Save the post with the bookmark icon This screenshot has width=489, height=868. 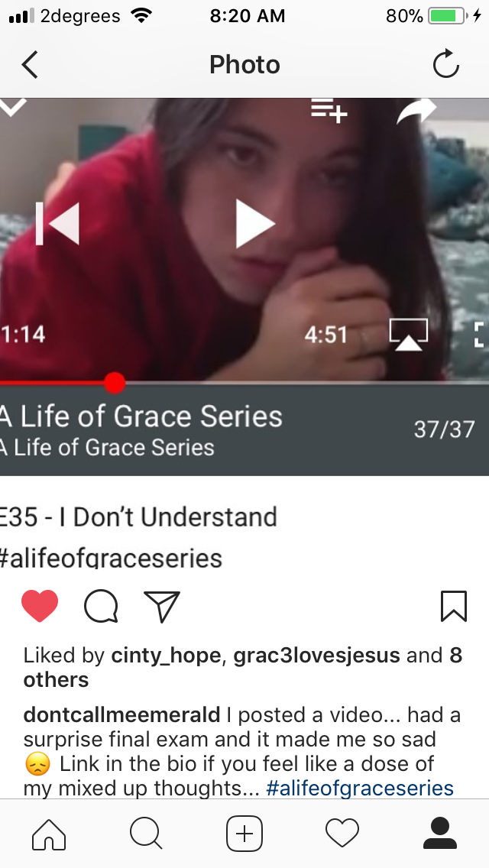tap(454, 606)
